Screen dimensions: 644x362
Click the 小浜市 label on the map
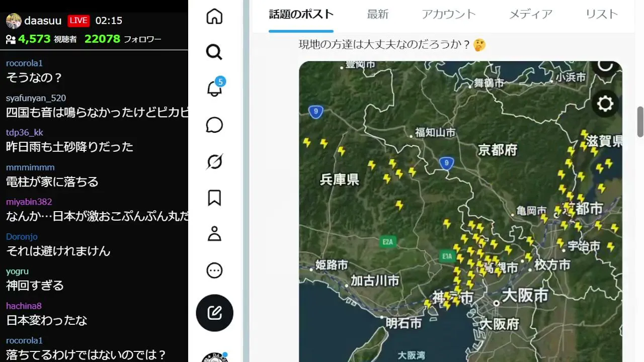tap(571, 77)
